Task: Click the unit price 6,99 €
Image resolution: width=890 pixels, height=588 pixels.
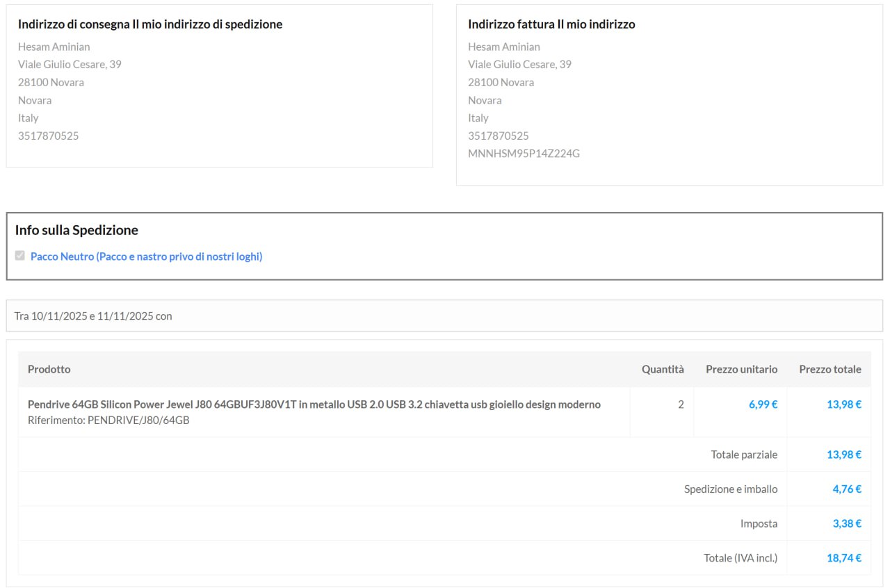Action: (763, 405)
